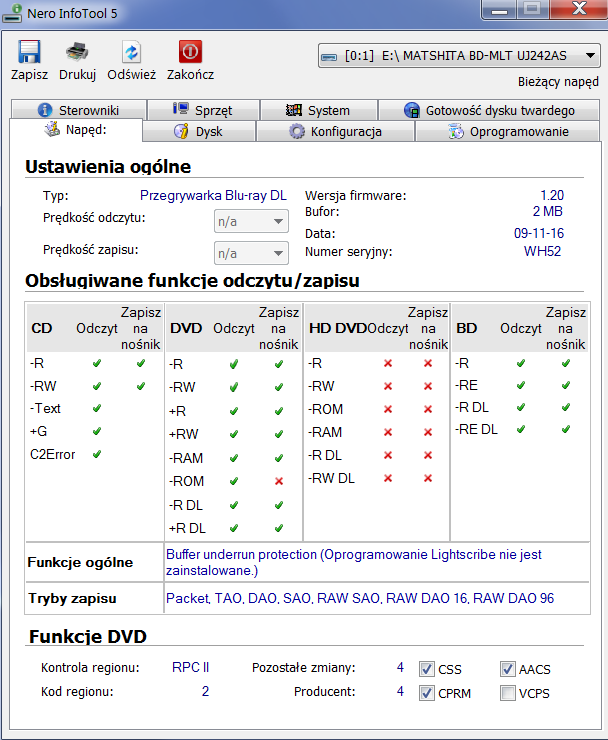Enable the VCPS checkbox

pos(507,693)
